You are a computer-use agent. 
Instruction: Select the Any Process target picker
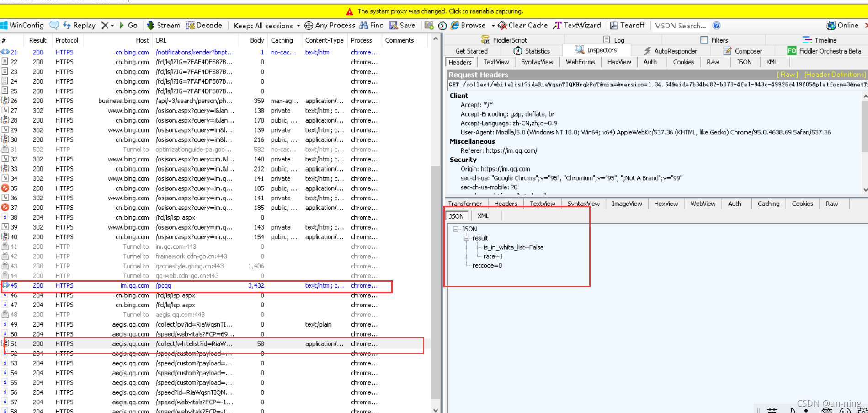(330, 26)
